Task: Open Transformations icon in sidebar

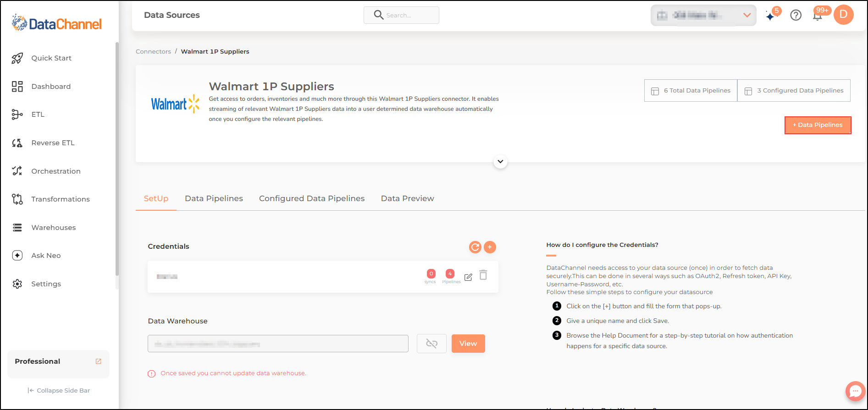Action: point(17,199)
